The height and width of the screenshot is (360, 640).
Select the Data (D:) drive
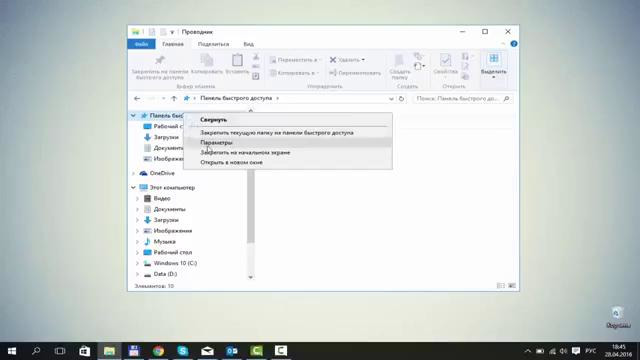click(x=165, y=274)
